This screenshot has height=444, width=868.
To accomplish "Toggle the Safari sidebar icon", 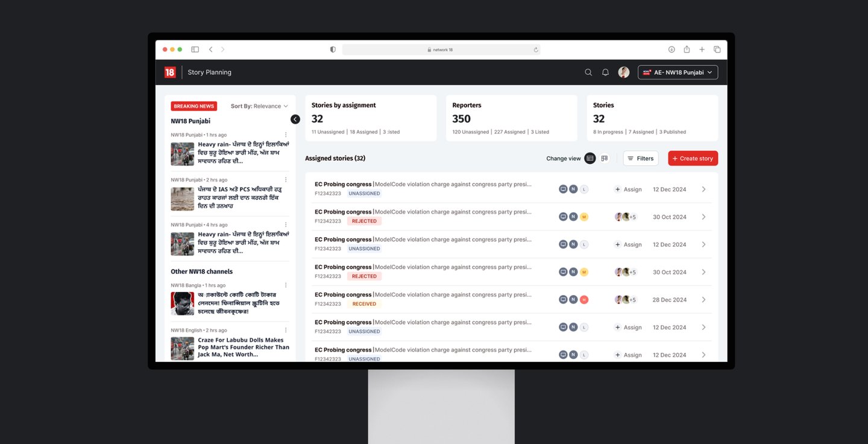I will click(x=195, y=49).
